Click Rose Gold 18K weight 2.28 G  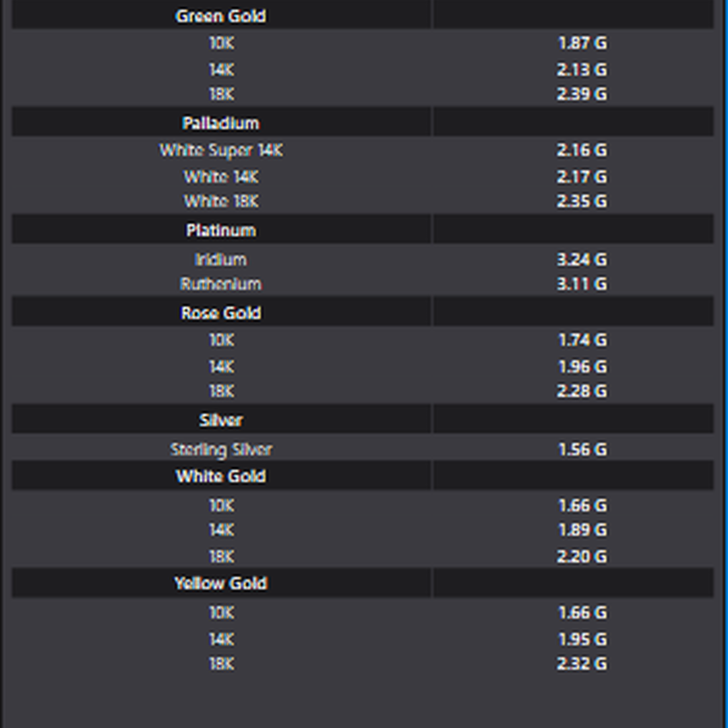click(x=581, y=391)
